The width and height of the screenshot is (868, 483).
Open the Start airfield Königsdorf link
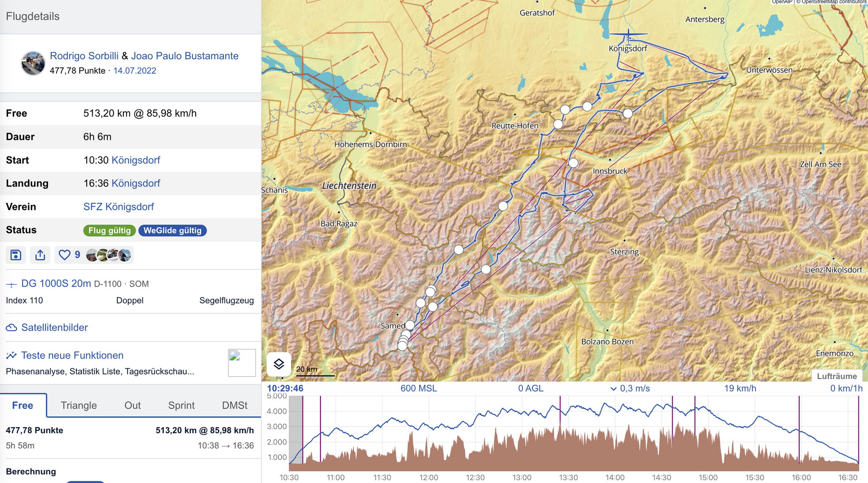tap(136, 160)
